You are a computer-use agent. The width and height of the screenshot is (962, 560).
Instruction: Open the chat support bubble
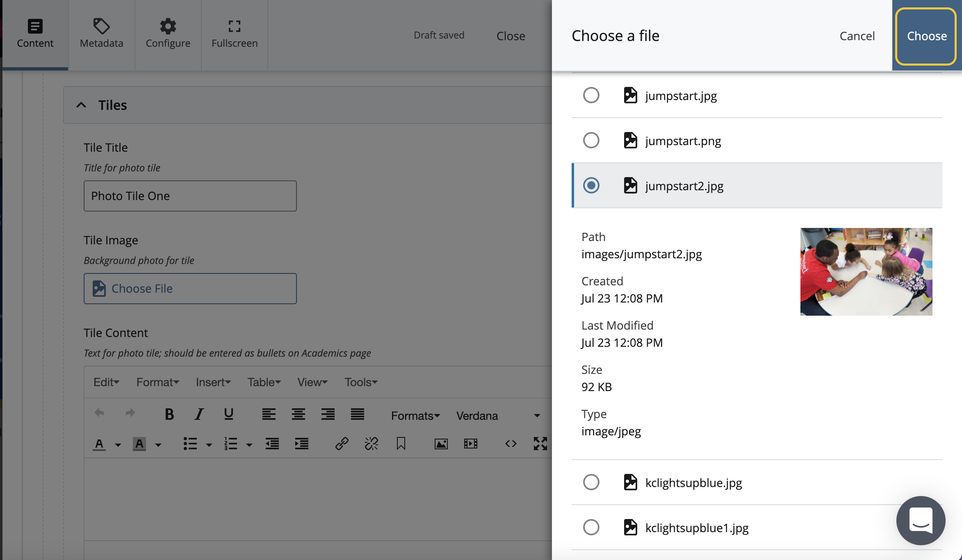[x=921, y=520]
